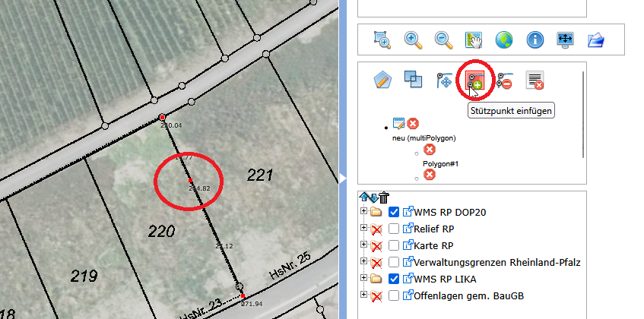644x319 pixels.
Task: Select the zoom-to-rectangle selection tool
Action: (382, 39)
